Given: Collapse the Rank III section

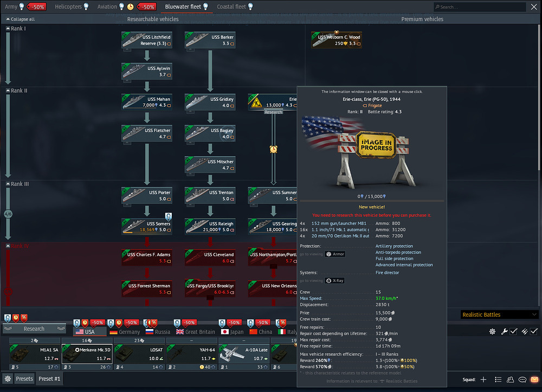Looking at the screenshot, I should tap(8, 184).
